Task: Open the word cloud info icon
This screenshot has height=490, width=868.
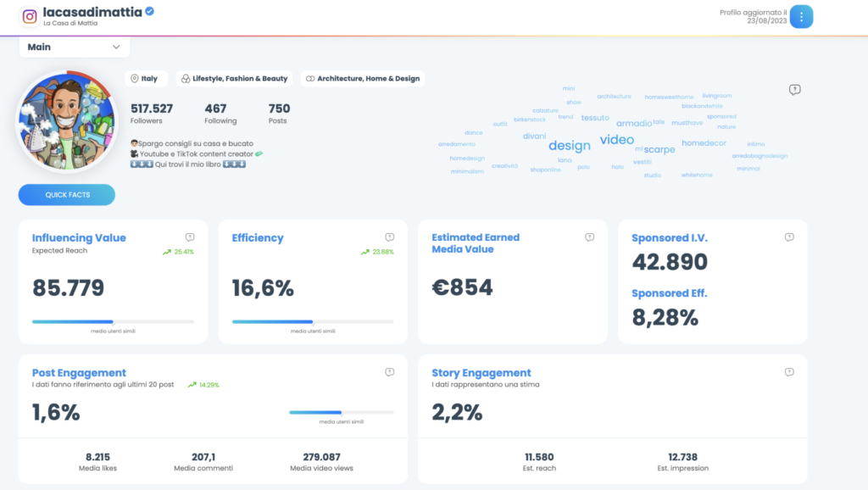Action: point(795,90)
